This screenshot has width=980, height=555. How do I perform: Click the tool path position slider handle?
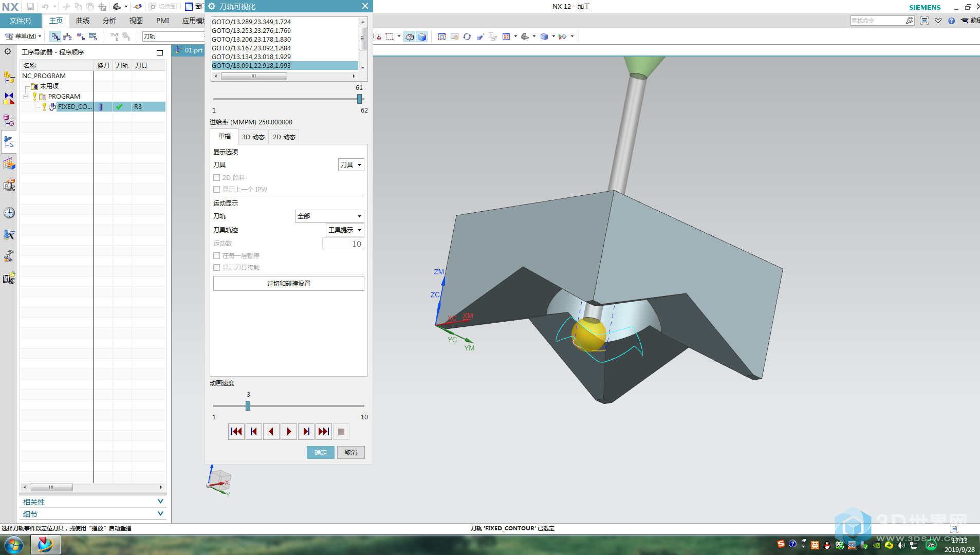click(x=359, y=99)
